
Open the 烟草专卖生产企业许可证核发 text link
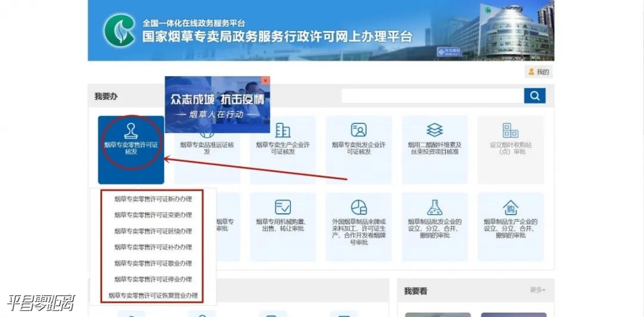pyautogui.click(x=283, y=148)
